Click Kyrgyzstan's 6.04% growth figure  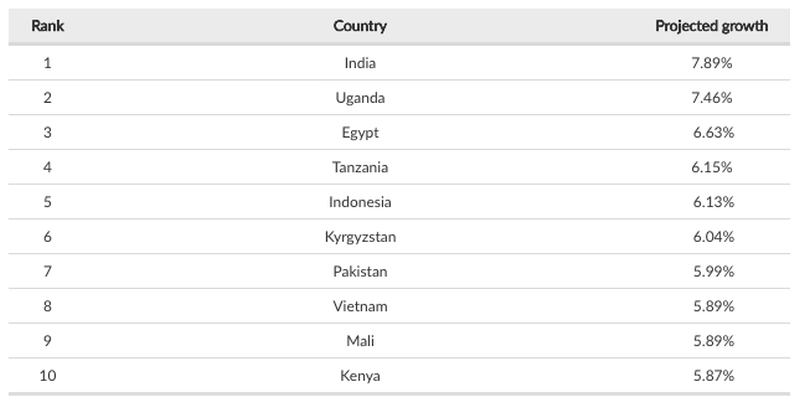click(713, 237)
